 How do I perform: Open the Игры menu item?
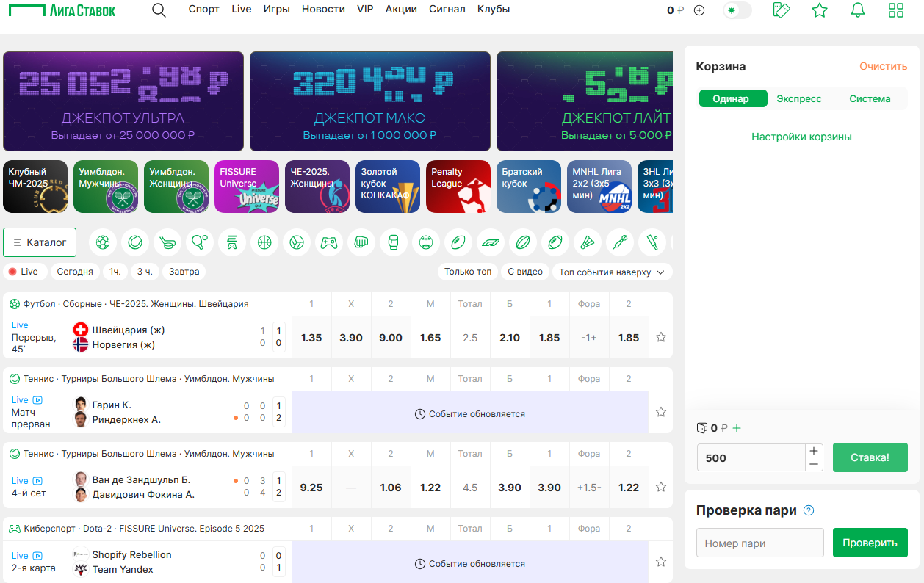click(277, 10)
